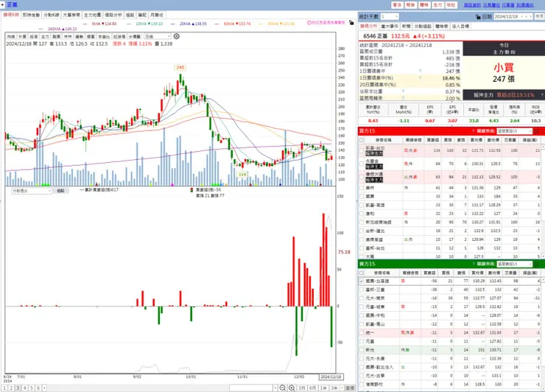Open dropdown arrow beside the bottom search box
Screen dimensions: 545x392
click(275, 388)
